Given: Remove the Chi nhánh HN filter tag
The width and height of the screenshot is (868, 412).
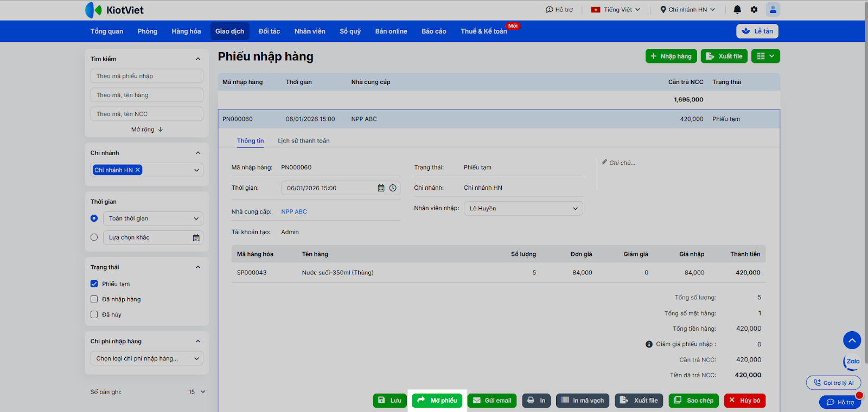Looking at the screenshot, I should pyautogui.click(x=138, y=170).
